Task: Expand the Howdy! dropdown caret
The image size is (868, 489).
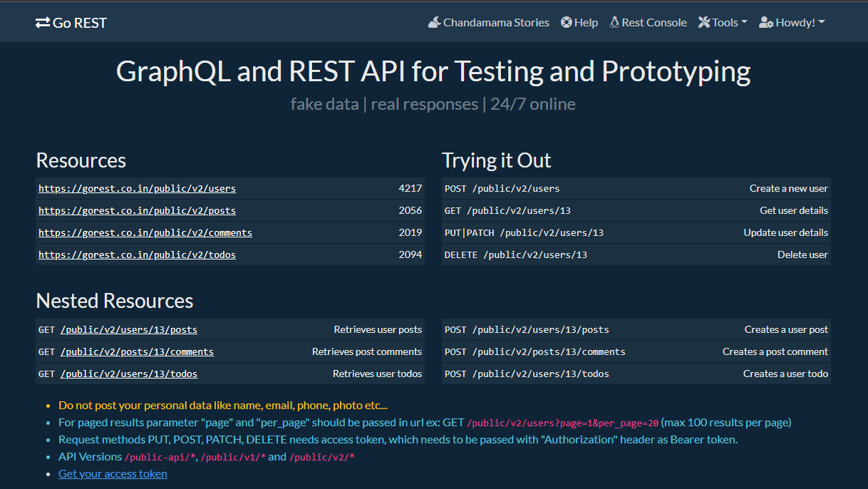Action: pos(821,23)
